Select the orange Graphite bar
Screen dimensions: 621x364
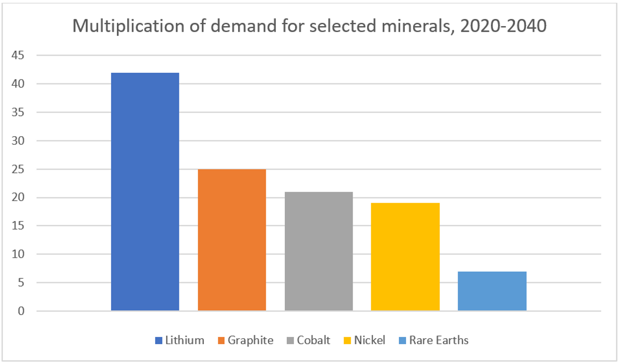pos(232,240)
